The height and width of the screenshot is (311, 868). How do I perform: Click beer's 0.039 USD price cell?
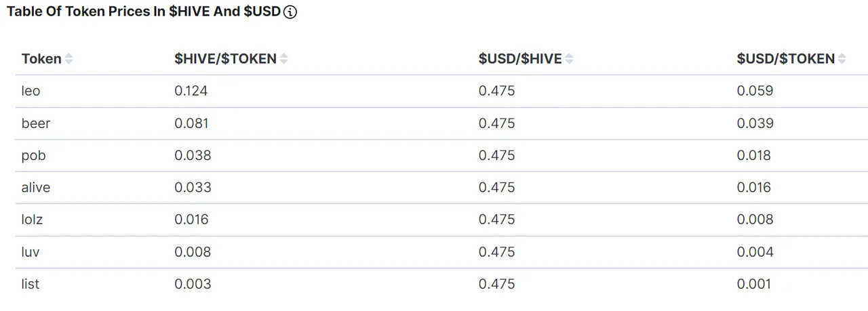tap(755, 123)
